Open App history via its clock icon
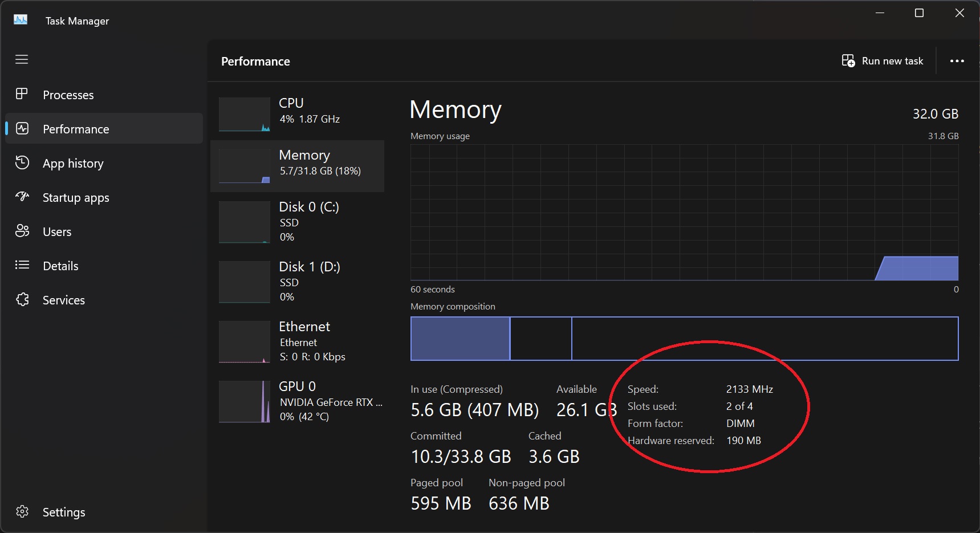The height and width of the screenshot is (533, 980). click(x=22, y=163)
